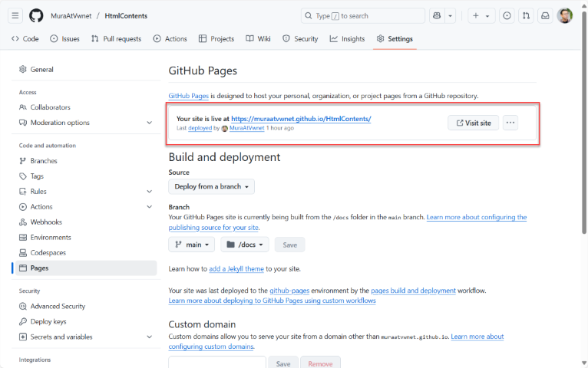
Task: Open the notifications inbox icon
Action: [545, 16]
